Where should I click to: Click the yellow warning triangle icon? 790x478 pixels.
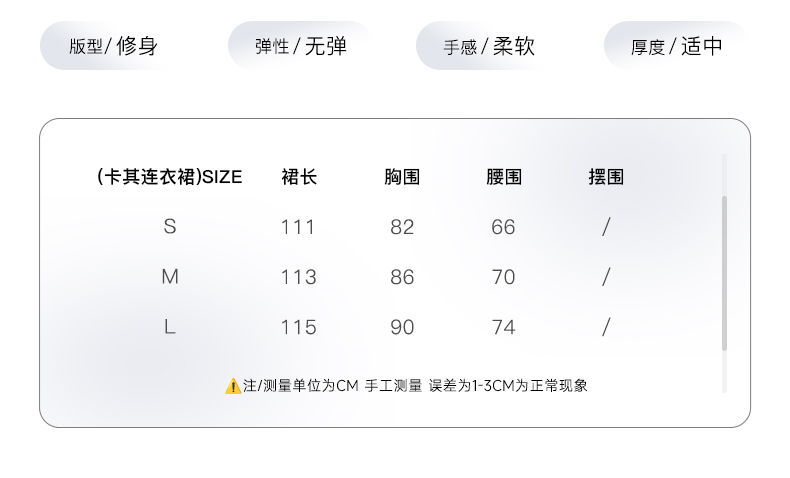[x=233, y=386]
